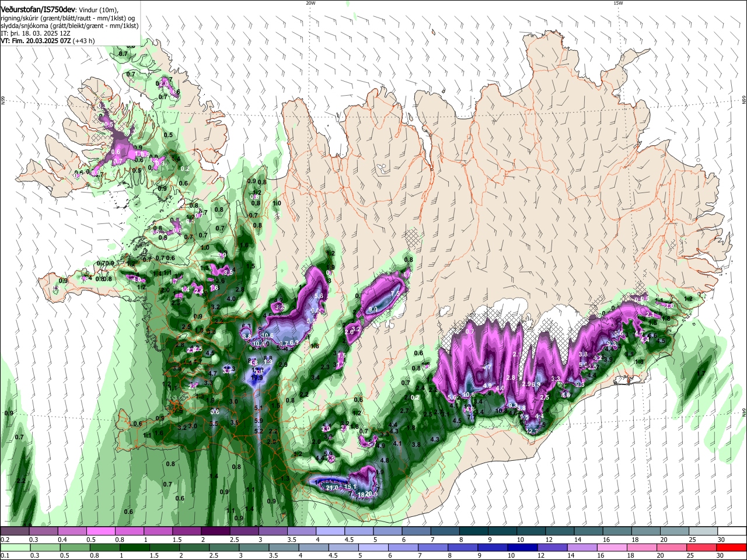Click the 'VT: Fim. 20.03.2025 07Z' valid time
The image size is (747, 560).
(36, 41)
